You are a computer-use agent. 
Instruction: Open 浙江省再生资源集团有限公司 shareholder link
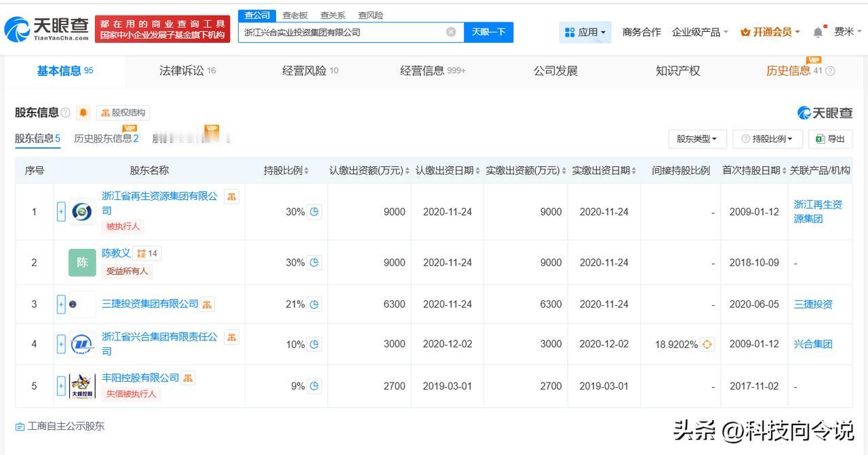click(160, 203)
